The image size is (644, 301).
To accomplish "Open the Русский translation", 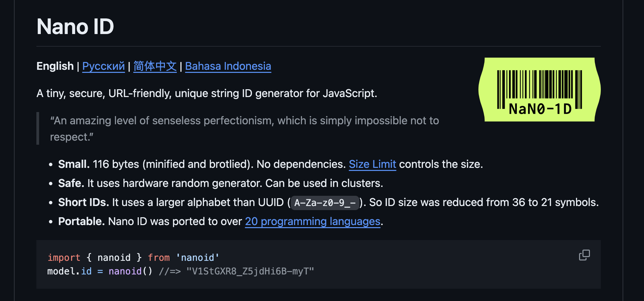I will (103, 66).
